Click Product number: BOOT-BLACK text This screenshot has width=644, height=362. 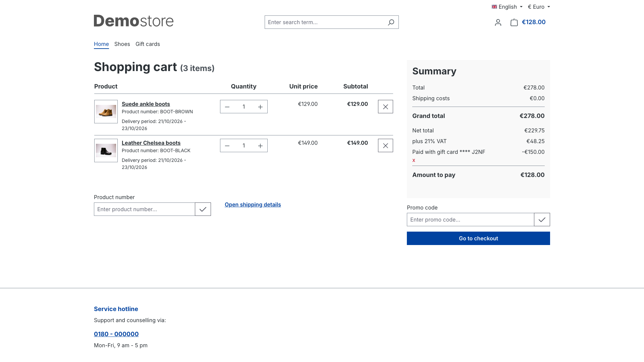coord(156,150)
